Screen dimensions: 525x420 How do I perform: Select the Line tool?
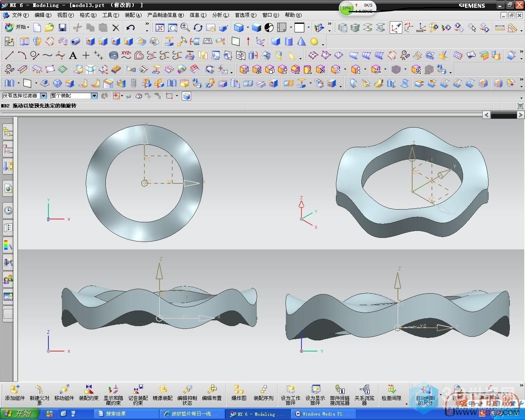point(9,55)
